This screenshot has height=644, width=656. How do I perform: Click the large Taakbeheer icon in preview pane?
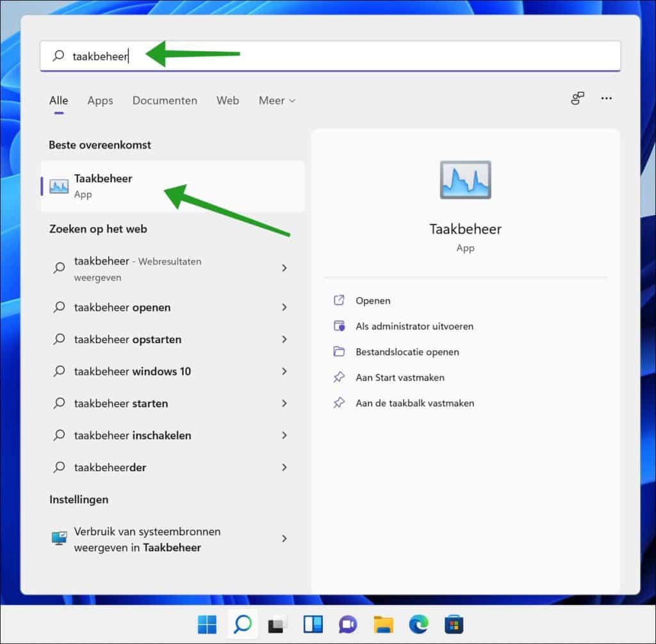465,180
